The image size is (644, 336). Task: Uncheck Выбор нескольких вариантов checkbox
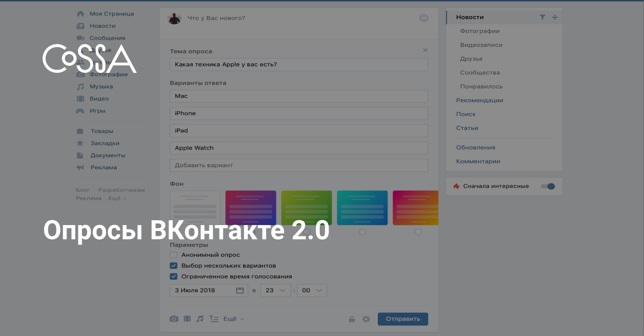(x=173, y=266)
